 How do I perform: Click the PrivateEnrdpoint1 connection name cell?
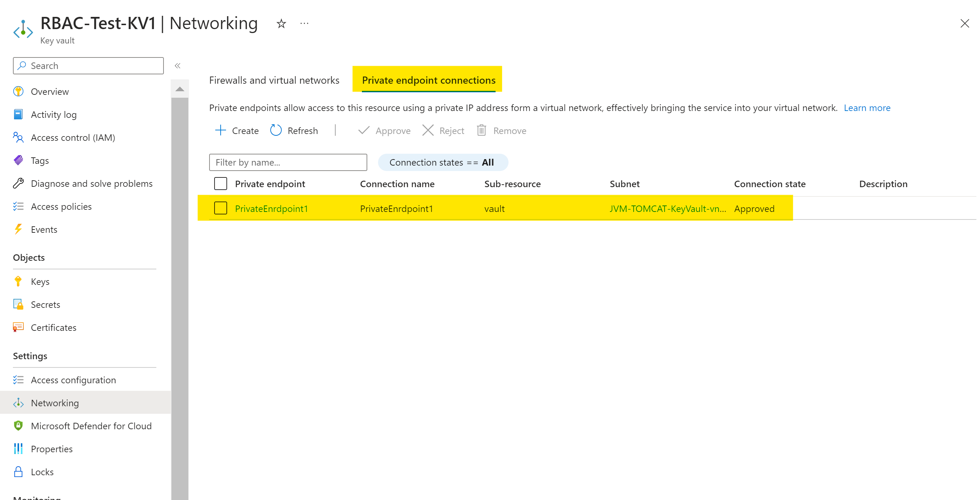coord(396,209)
